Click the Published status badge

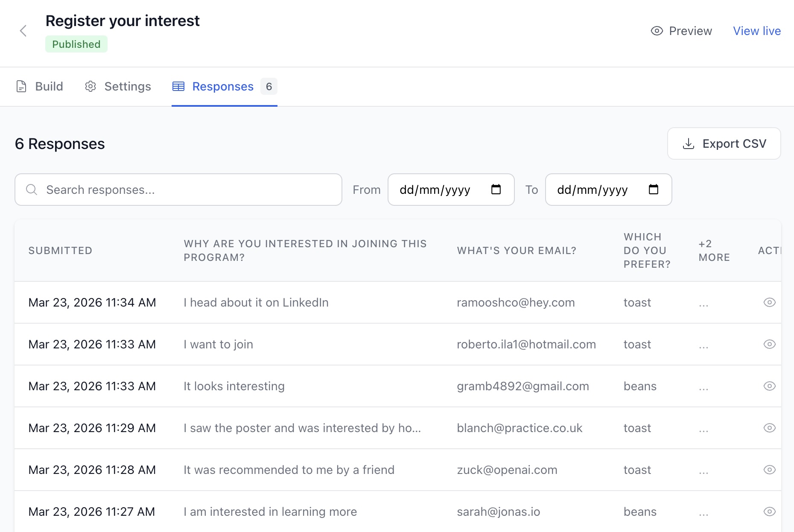[76, 44]
